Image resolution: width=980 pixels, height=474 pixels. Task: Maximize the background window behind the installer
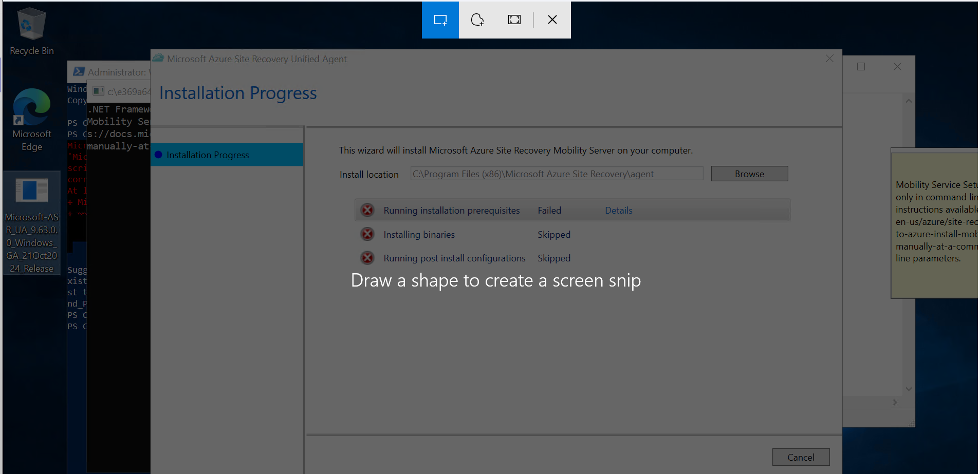[x=861, y=67]
